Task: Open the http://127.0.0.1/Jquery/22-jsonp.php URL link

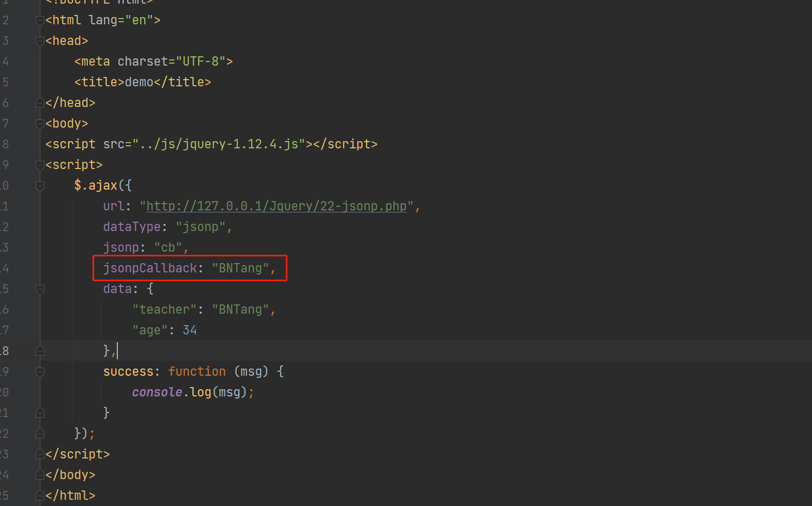Action: coord(277,206)
